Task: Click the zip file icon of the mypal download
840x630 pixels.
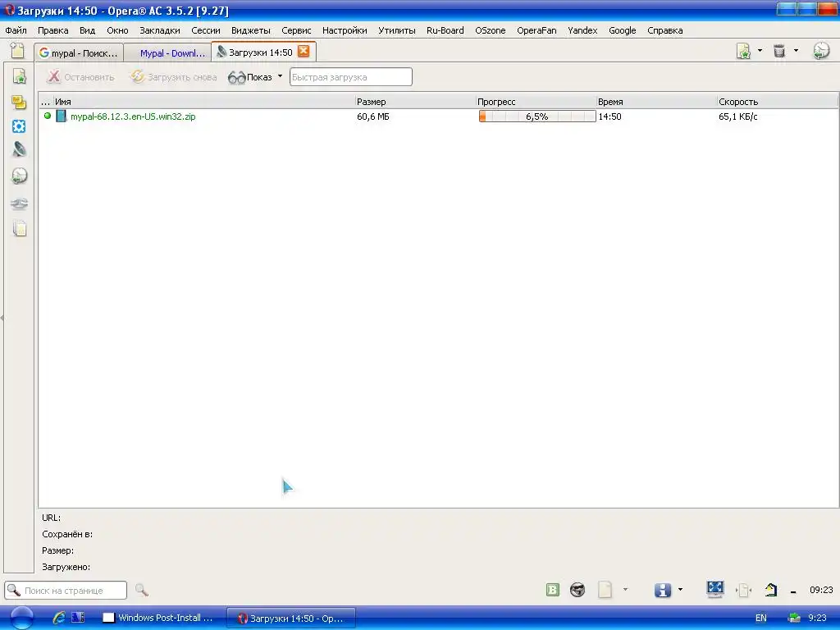Action: point(61,116)
